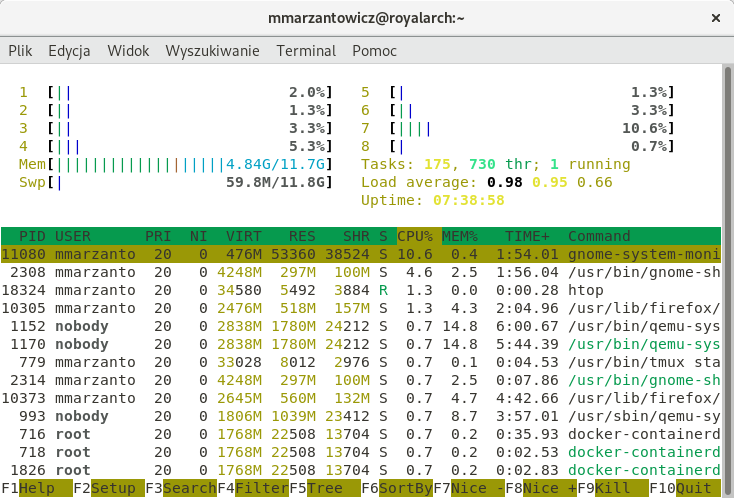This screenshot has width=734, height=498.
Task: Click the F6 SortBy button
Action: click(x=397, y=488)
